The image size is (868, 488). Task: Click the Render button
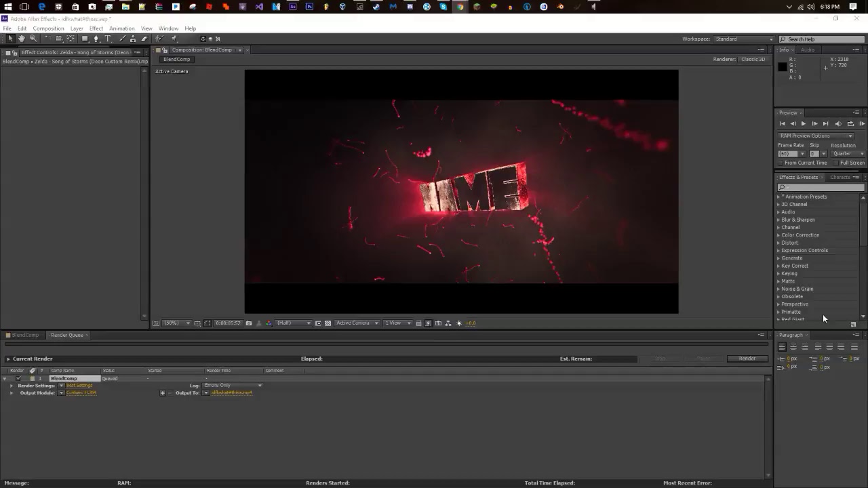[x=747, y=359]
